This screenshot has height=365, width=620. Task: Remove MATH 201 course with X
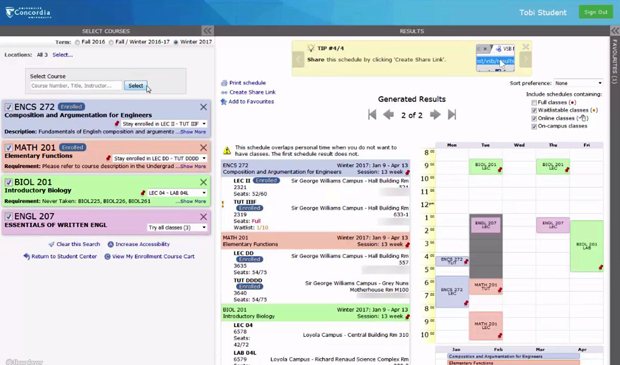[x=203, y=148]
